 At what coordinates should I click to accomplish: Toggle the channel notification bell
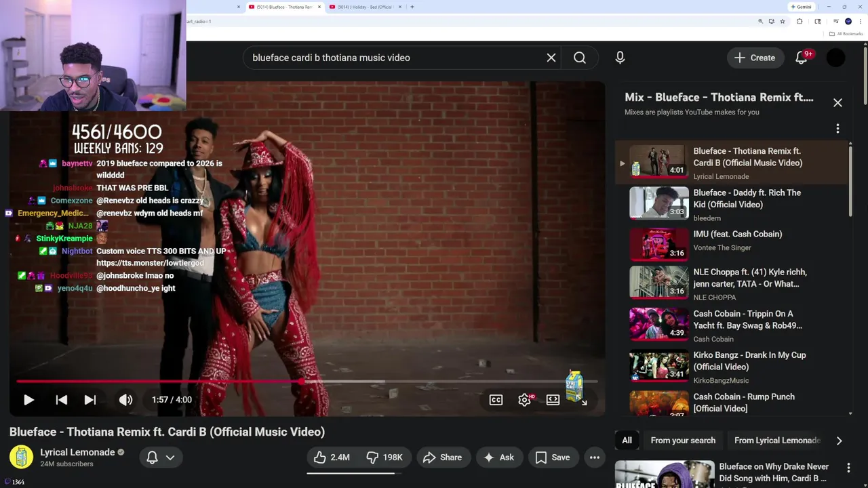point(153,457)
